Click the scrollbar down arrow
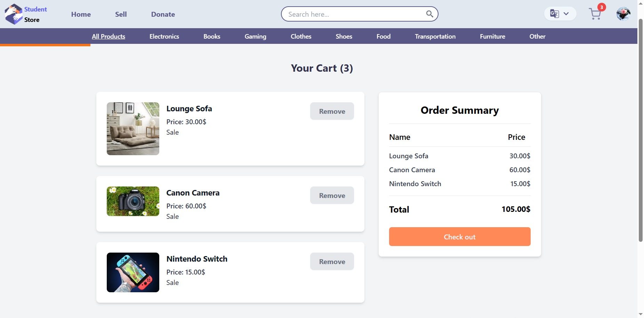The width and height of the screenshot is (644, 318). 641,314
